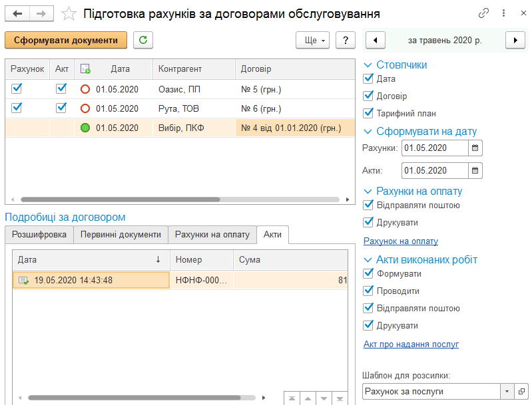
Task: Open the Акт про надання послуг link
Action: [x=411, y=344]
